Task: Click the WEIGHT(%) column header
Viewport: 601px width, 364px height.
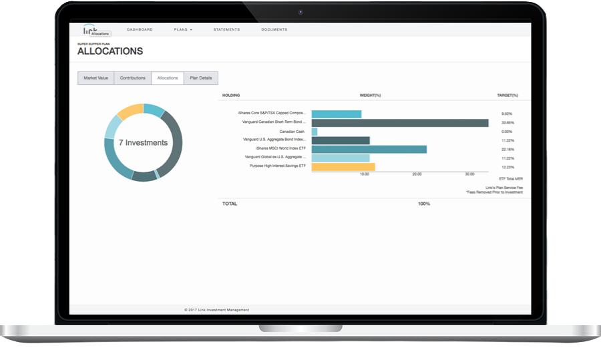Action: coord(370,95)
